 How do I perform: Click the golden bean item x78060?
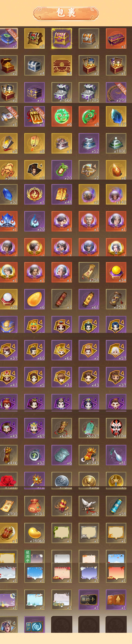point(34,533)
